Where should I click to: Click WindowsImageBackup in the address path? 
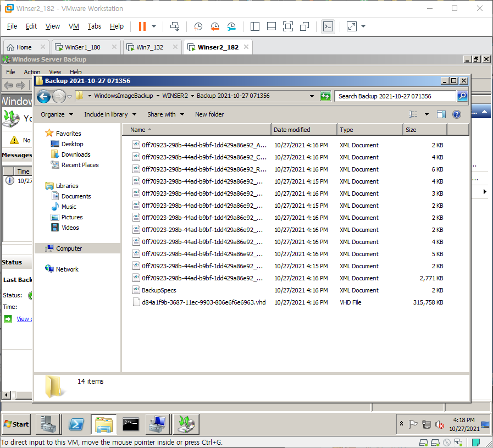coord(124,96)
